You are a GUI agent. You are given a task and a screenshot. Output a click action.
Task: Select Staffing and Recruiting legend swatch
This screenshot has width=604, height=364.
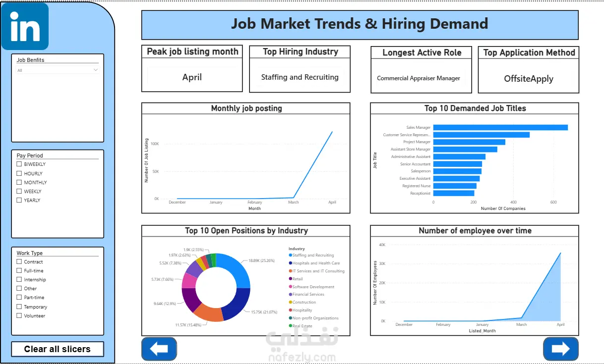click(290, 255)
